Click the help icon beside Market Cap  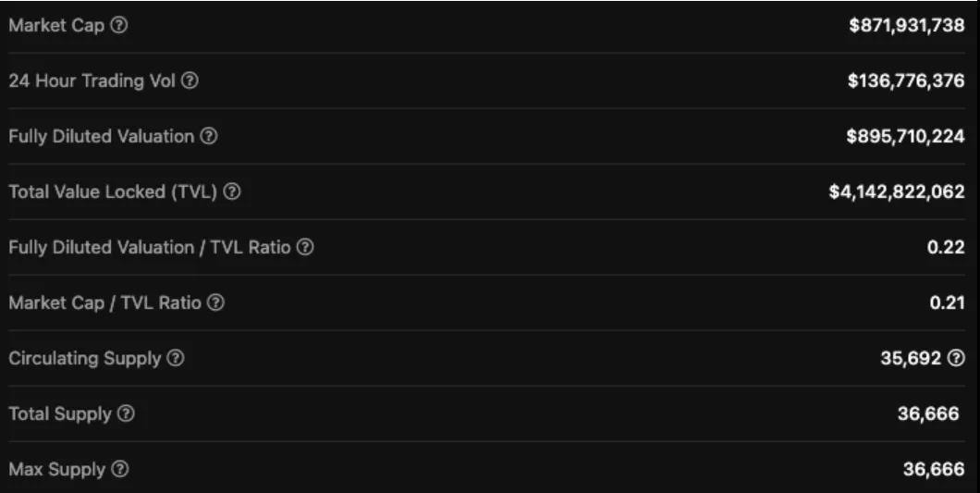118,26
